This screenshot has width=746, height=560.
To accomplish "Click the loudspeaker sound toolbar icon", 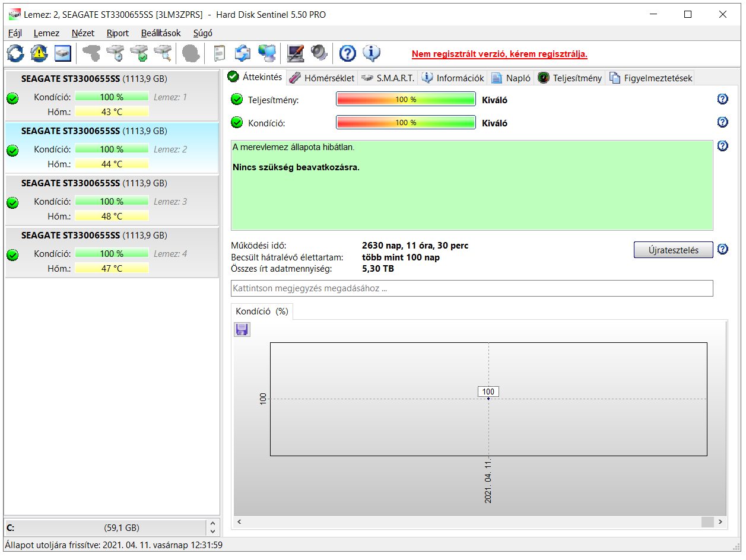I will click(319, 53).
